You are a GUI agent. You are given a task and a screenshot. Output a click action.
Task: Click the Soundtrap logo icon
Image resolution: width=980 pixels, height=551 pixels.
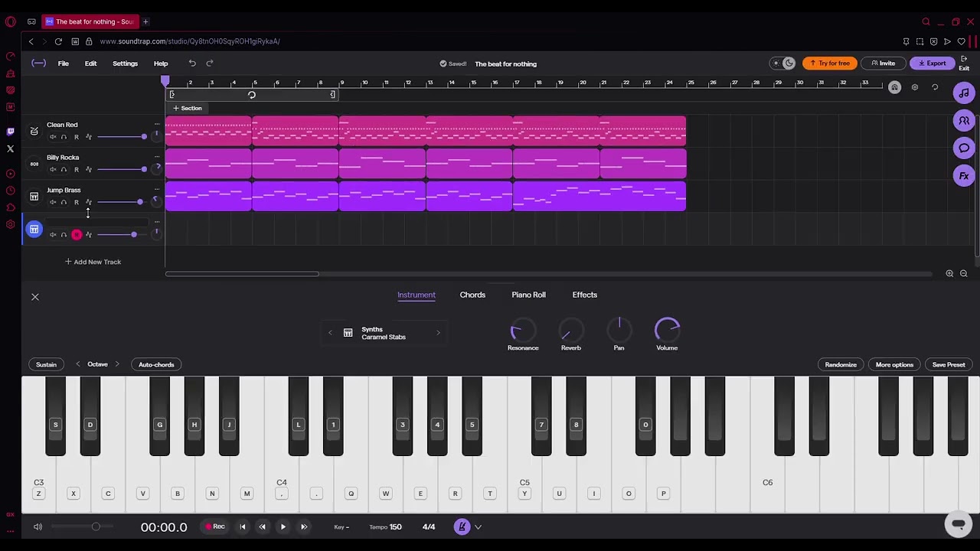coord(38,64)
